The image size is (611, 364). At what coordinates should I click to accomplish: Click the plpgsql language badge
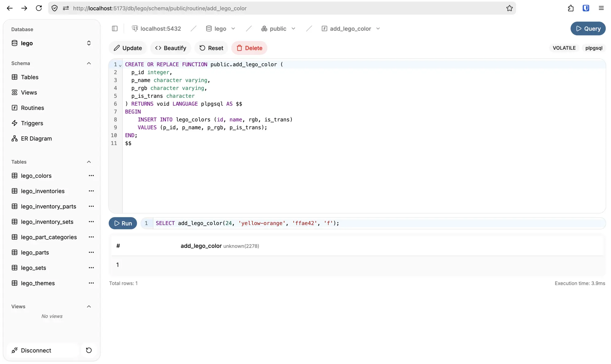point(594,48)
